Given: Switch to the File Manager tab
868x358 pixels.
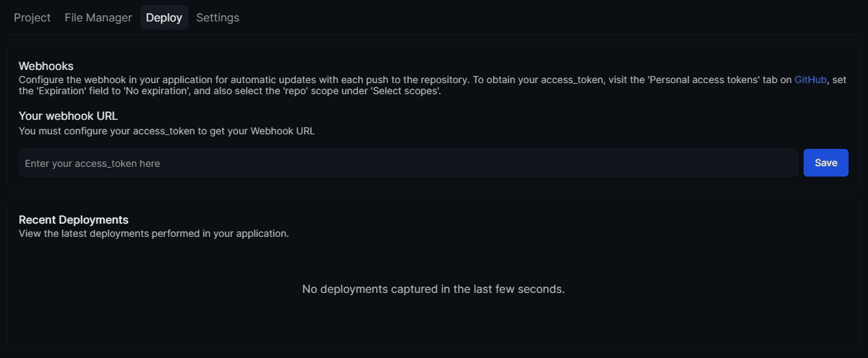Looking at the screenshot, I should pyautogui.click(x=98, y=17).
